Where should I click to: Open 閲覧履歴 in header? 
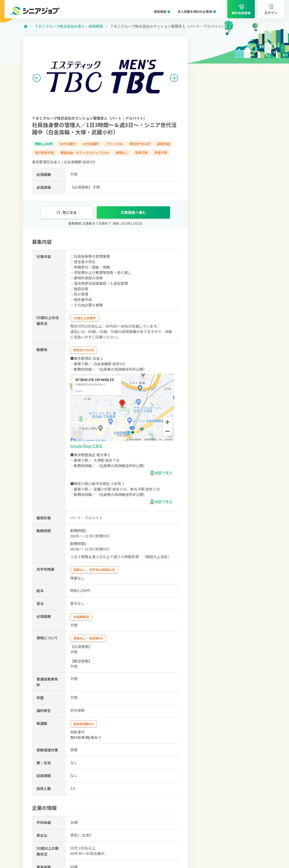pyautogui.click(x=162, y=12)
